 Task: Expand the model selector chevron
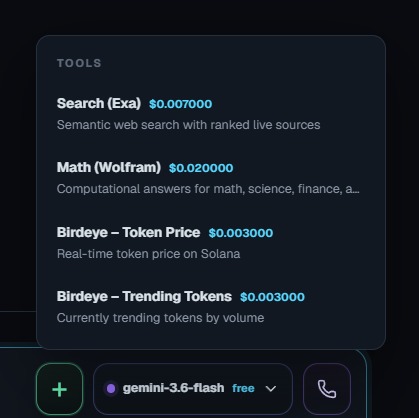click(x=271, y=389)
